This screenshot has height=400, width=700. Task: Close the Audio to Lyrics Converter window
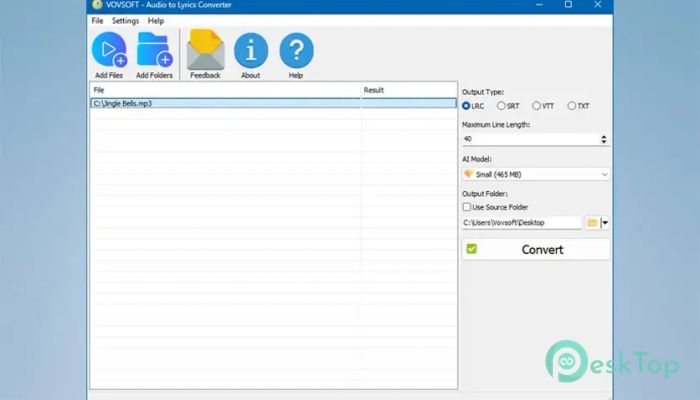[598, 5]
